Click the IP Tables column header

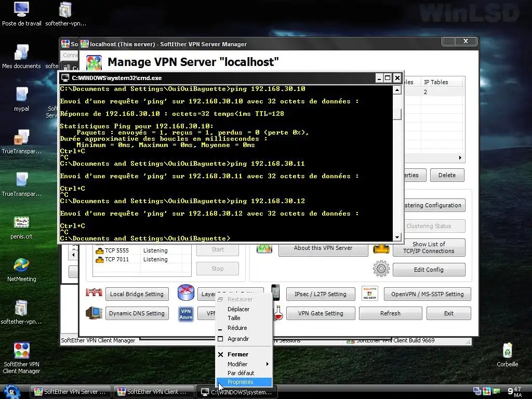pyautogui.click(x=442, y=82)
